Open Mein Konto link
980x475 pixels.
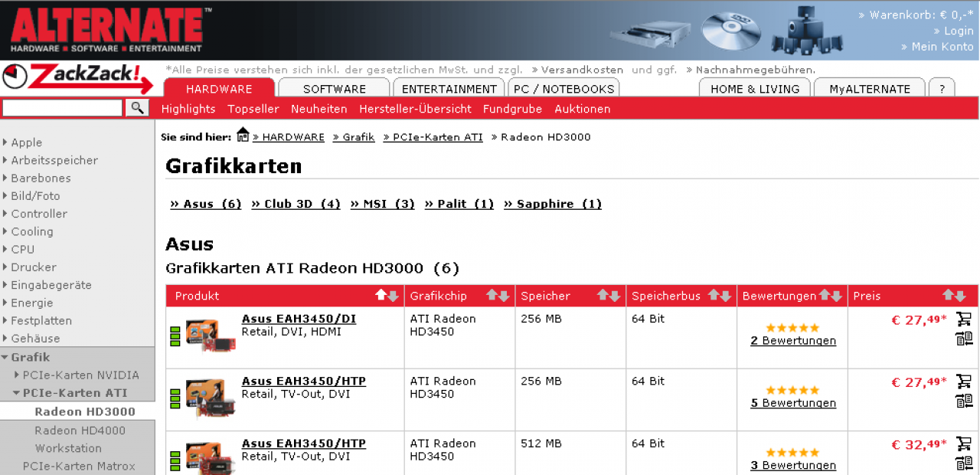click(x=938, y=47)
